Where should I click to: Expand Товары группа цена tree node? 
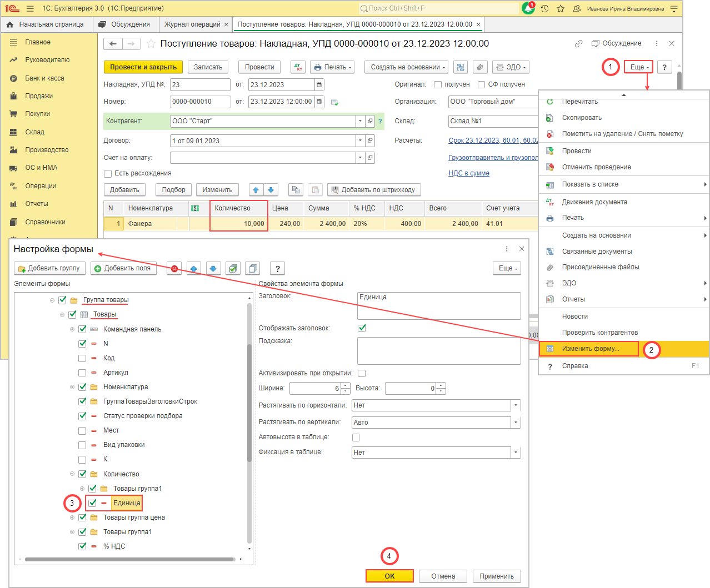coord(72,517)
